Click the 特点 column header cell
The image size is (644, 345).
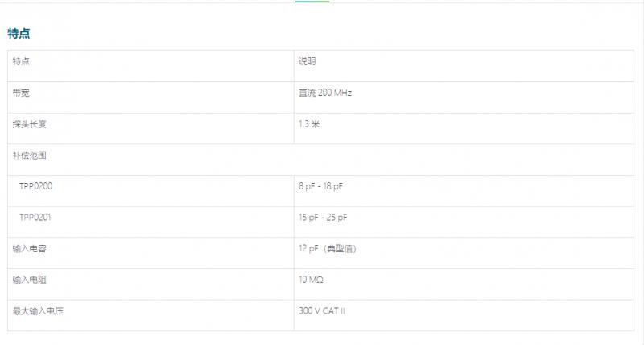[21, 62]
